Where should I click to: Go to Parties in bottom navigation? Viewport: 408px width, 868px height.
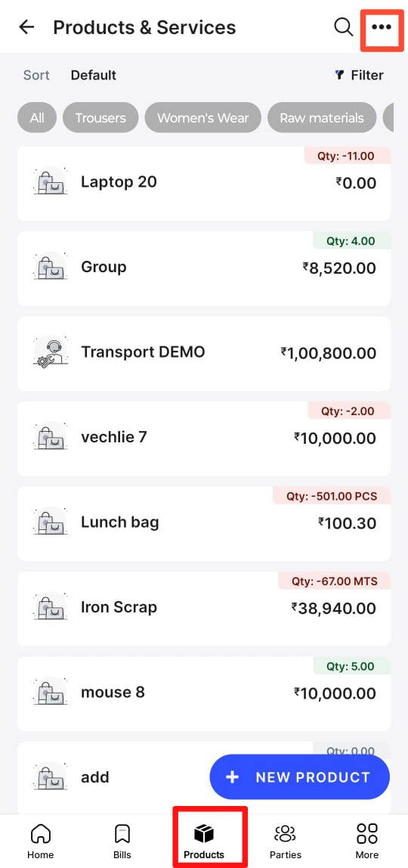click(286, 841)
